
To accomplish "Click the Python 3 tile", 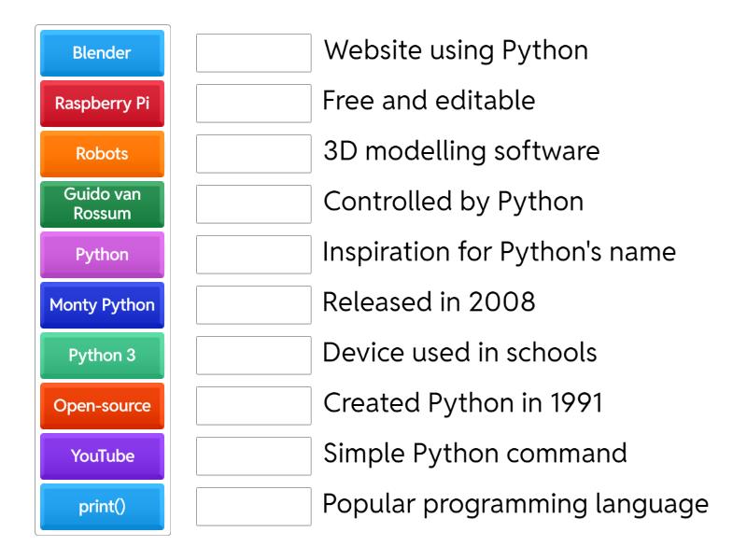I will point(101,356).
